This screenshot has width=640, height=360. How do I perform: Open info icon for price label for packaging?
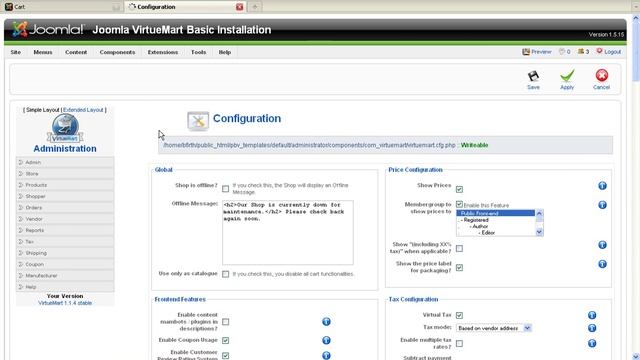(x=602, y=264)
